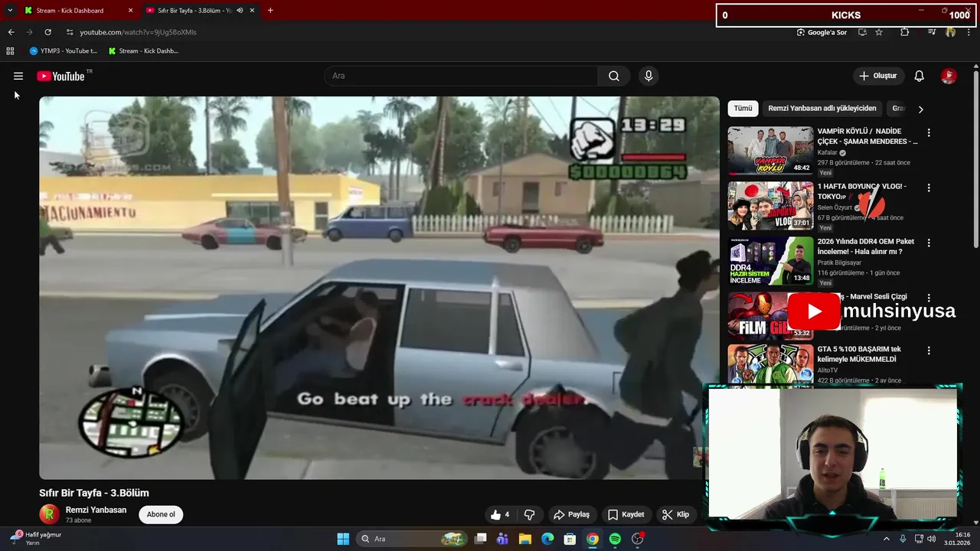The height and width of the screenshot is (551, 980).
Task: Select the Remzi Yanbasan uploader filter chip
Action: coord(822,109)
